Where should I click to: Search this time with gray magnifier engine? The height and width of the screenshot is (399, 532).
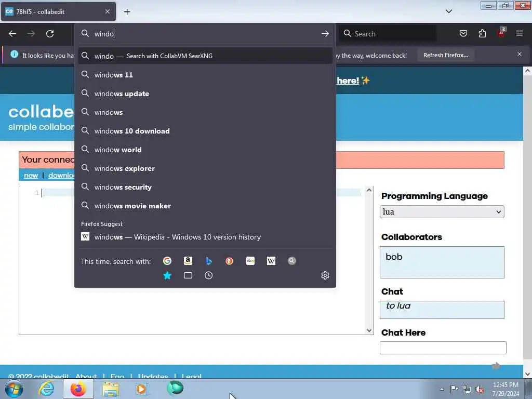point(292,261)
